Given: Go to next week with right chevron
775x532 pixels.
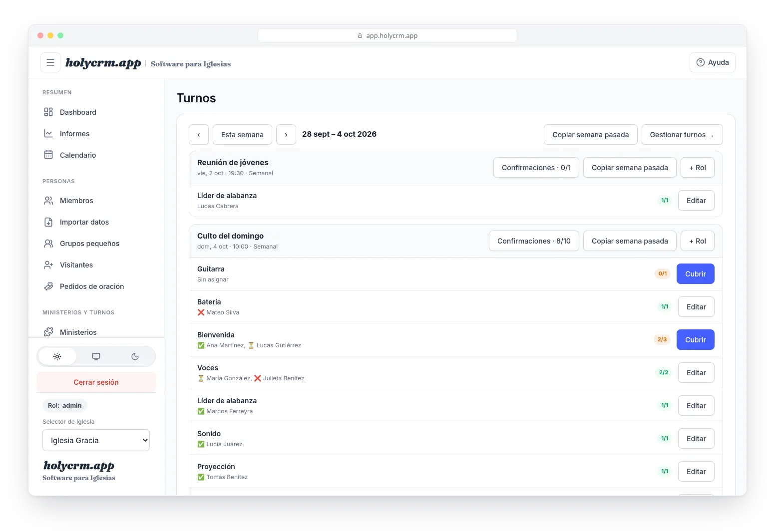Looking at the screenshot, I should (x=286, y=134).
